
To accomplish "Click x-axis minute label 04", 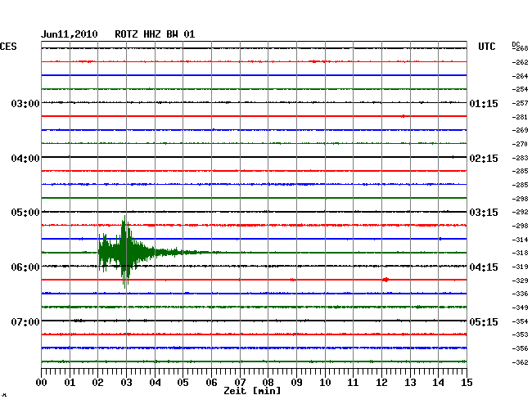I will click(x=155, y=383).
